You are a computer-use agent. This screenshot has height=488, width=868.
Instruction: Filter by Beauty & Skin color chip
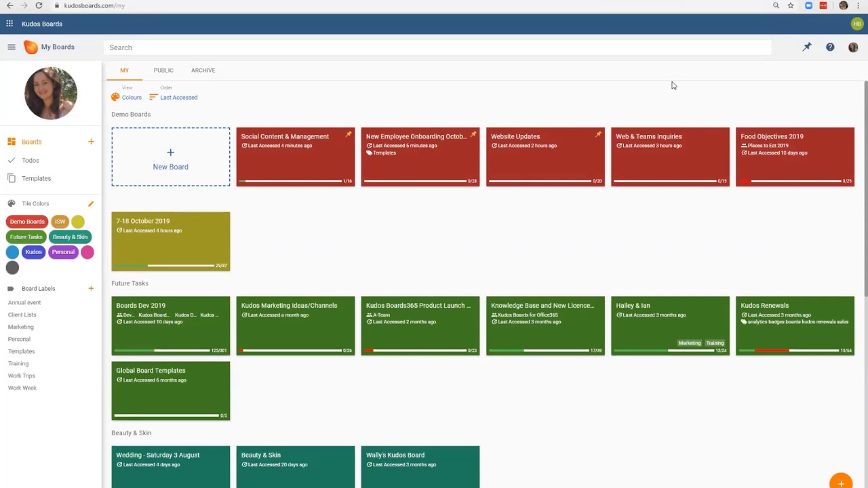point(70,237)
